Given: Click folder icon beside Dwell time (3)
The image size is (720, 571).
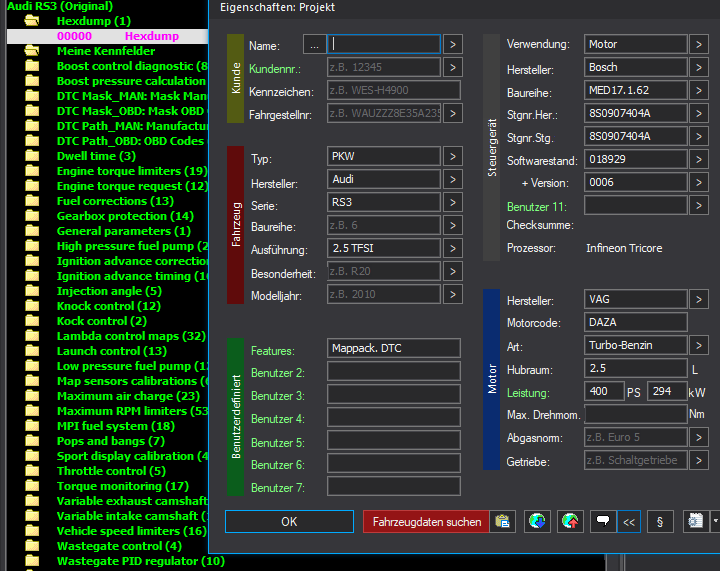Looking at the screenshot, I should tap(32, 156).
